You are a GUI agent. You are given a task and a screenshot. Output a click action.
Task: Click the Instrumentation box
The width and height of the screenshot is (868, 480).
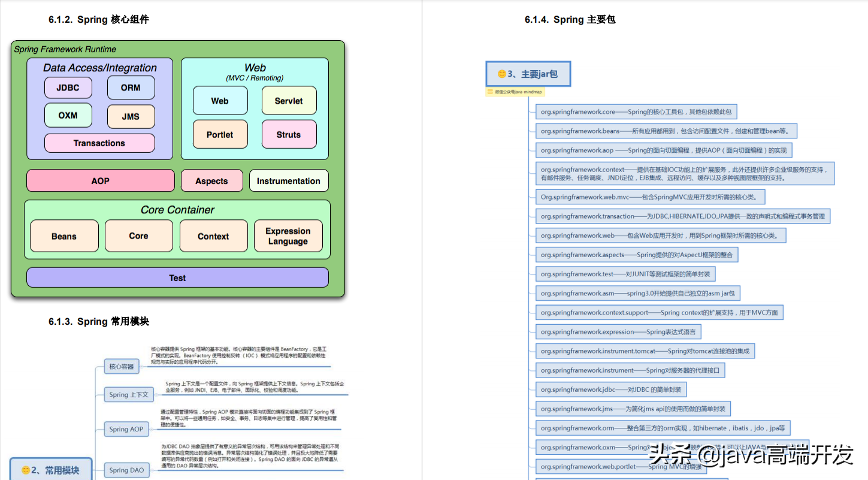[x=289, y=180]
